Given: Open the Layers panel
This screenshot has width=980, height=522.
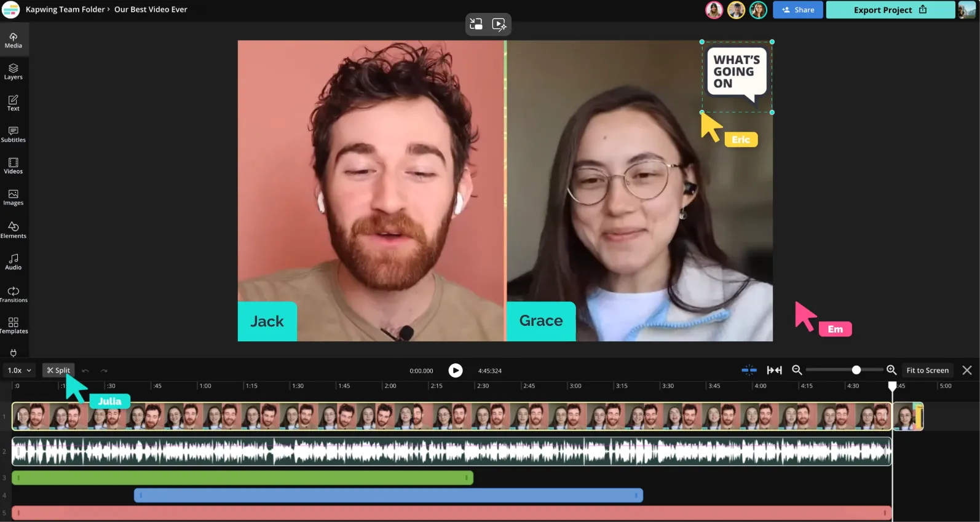Looking at the screenshot, I should pyautogui.click(x=14, y=71).
